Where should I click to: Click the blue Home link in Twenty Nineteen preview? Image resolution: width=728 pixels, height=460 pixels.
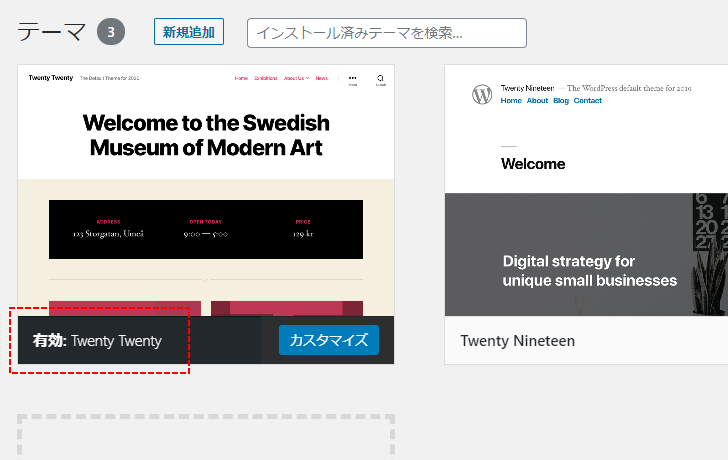coord(511,101)
